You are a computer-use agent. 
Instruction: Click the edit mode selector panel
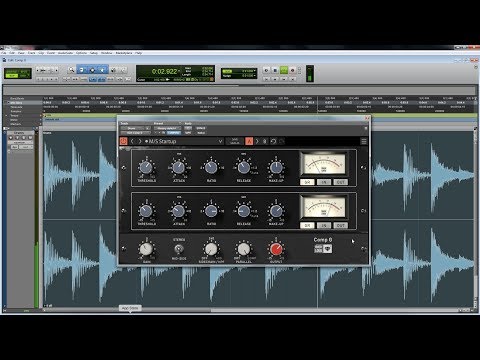click(x=18, y=73)
